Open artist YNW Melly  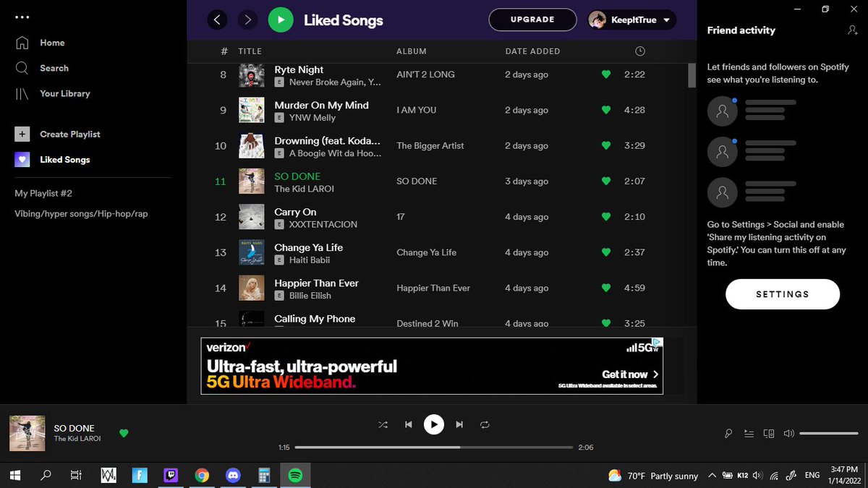coord(312,118)
